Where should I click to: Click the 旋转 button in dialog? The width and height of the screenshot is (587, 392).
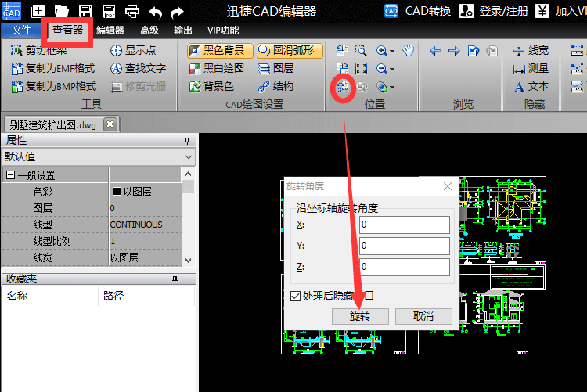click(x=360, y=316)
